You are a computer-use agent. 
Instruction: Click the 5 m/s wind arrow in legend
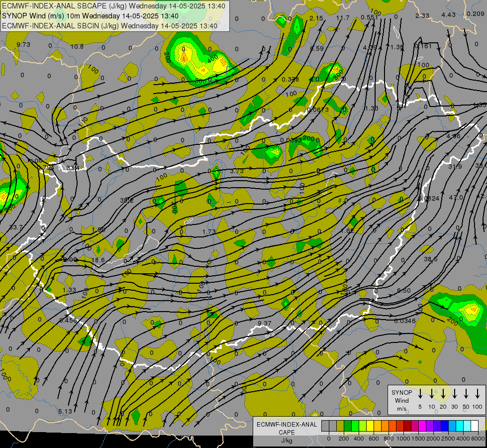[420, 394]
